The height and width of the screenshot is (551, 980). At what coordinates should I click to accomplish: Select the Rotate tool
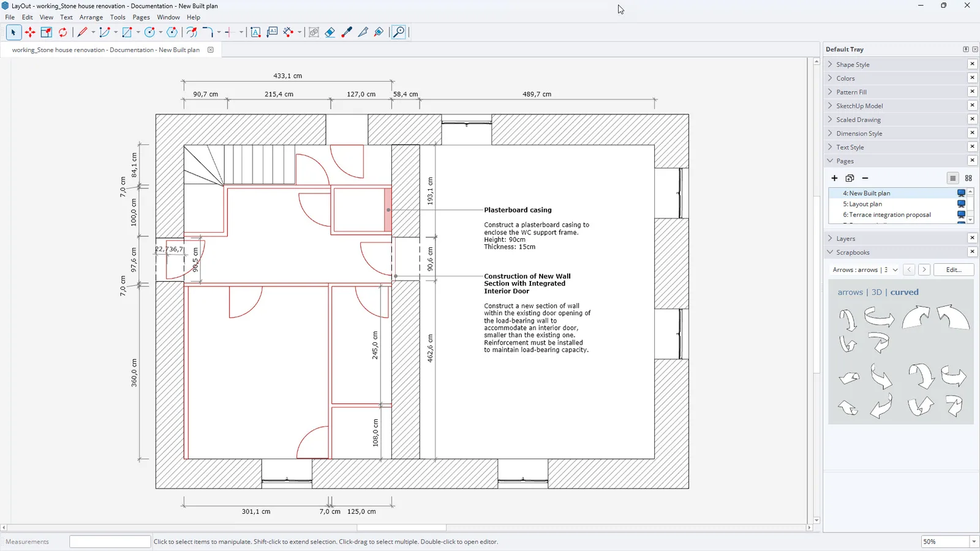tap(62, 32)
